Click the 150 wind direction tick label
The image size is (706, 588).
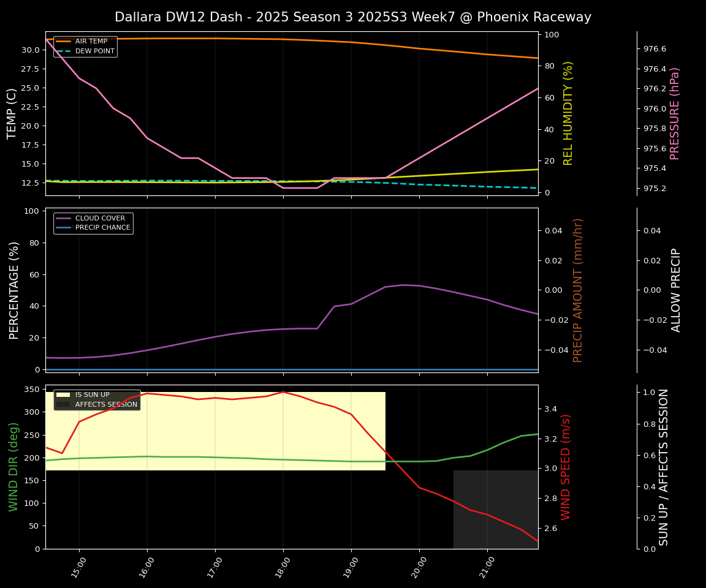32,481
